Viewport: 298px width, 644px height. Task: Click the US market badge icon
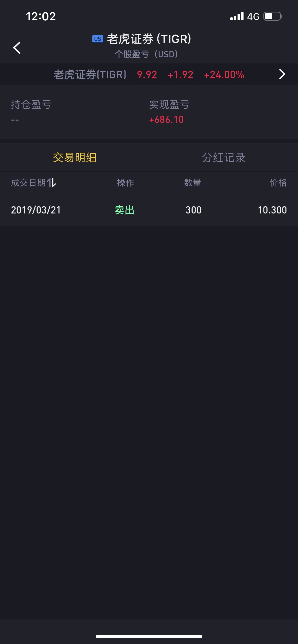pos(98,39)
